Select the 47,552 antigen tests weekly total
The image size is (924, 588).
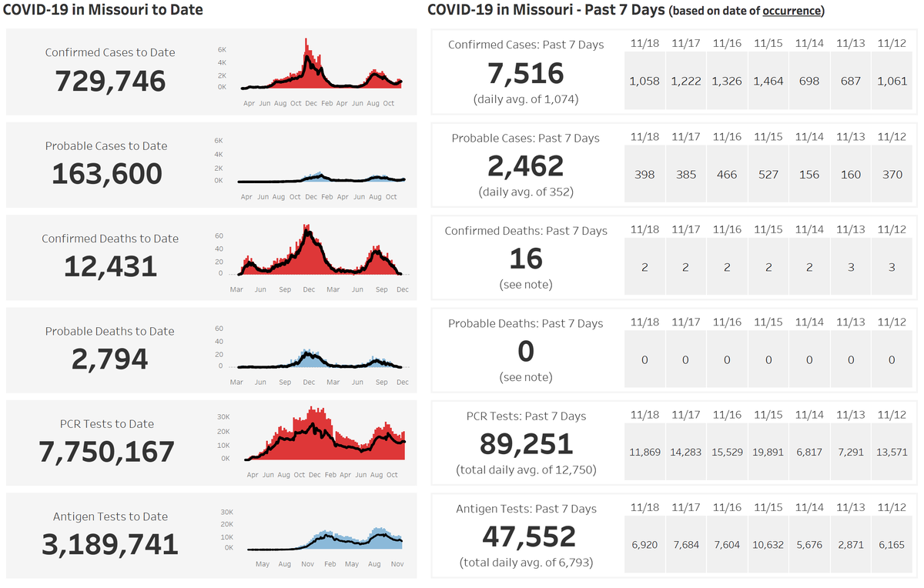(528, 536)
